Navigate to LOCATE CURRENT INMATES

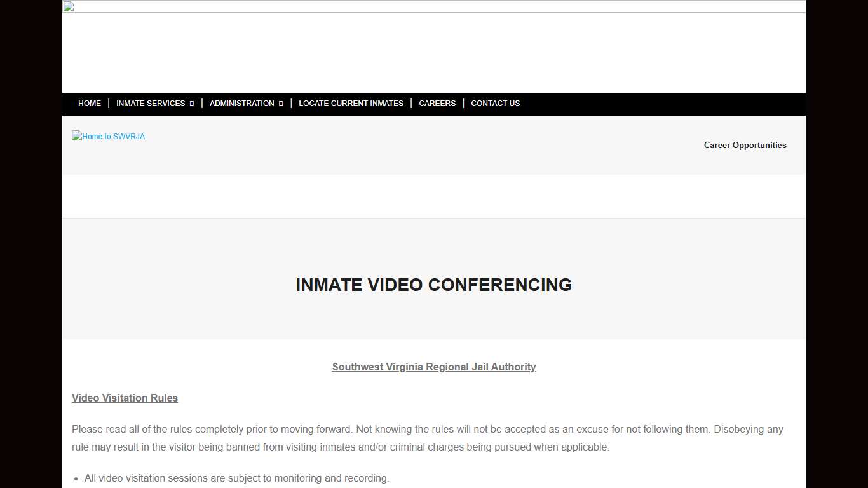tap(351, 103)
